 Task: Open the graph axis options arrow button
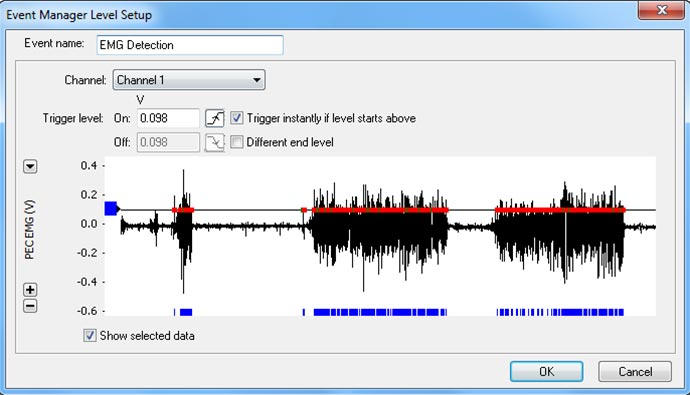[30, 166]
